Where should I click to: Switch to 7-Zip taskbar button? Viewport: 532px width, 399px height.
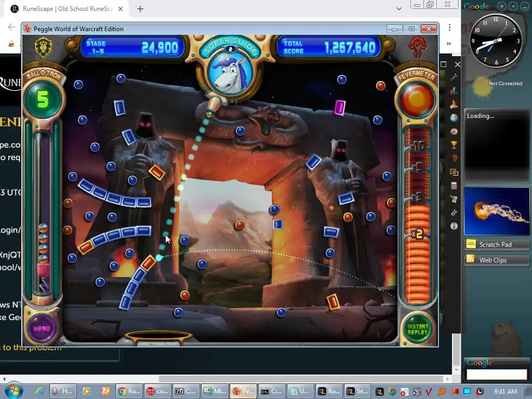click(186, 391)
